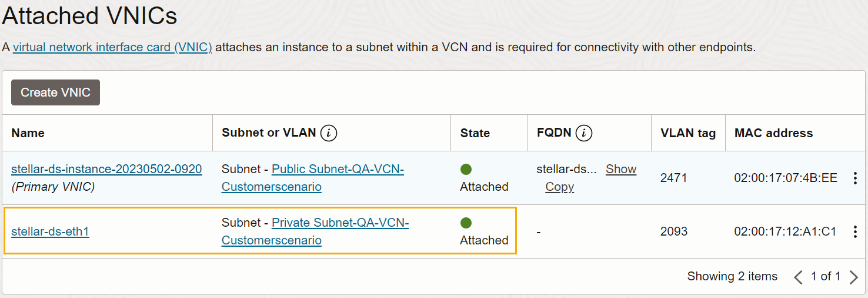This screenshot has width=868, height=298.
Task: Click the Name column header
Action: [28, 133]
